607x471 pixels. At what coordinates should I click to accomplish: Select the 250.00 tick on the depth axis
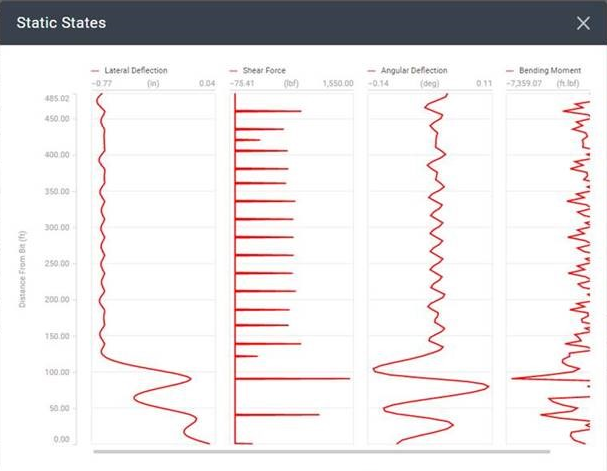57,263
